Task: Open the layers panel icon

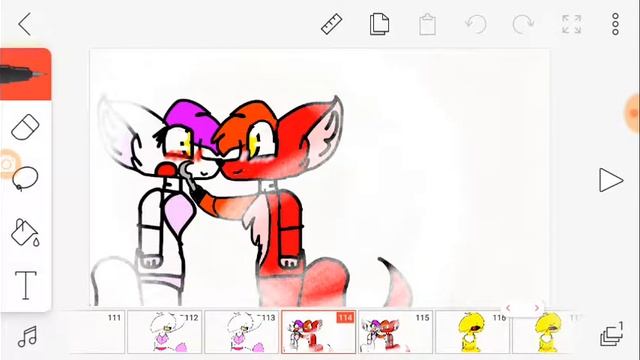Action: pyautogui.click(x=611, y=333)
